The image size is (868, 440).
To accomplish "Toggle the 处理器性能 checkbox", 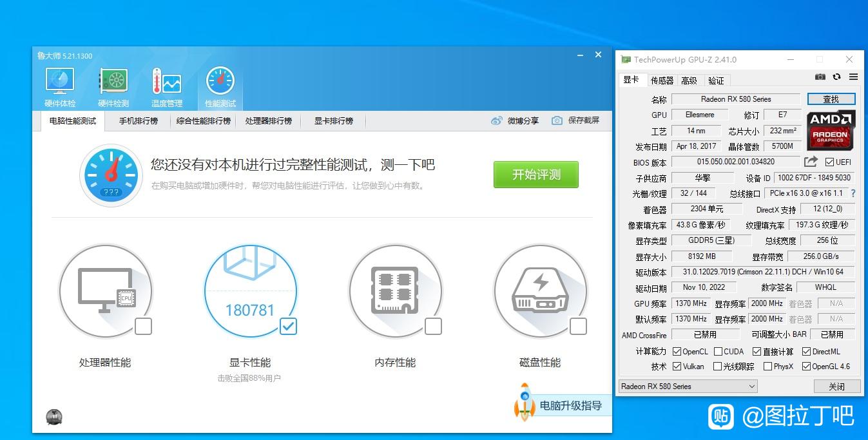I will click(143, 326).
